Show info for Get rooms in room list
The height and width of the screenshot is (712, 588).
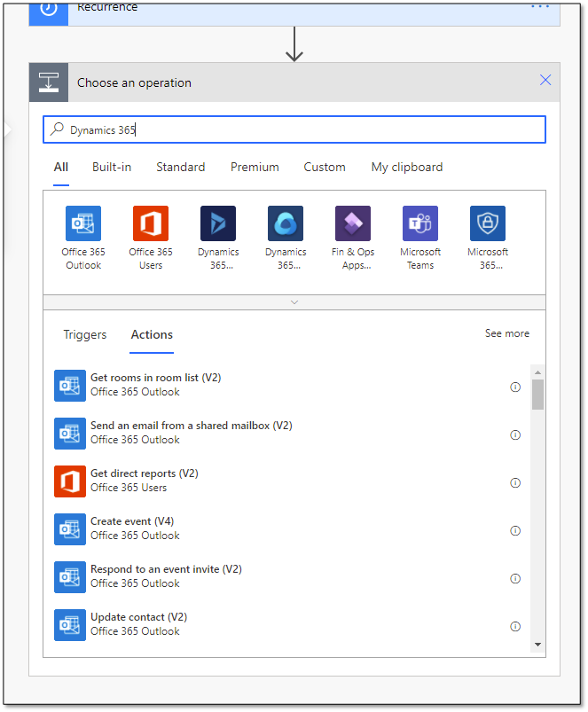pyautogui.click(x=515, y=387)
